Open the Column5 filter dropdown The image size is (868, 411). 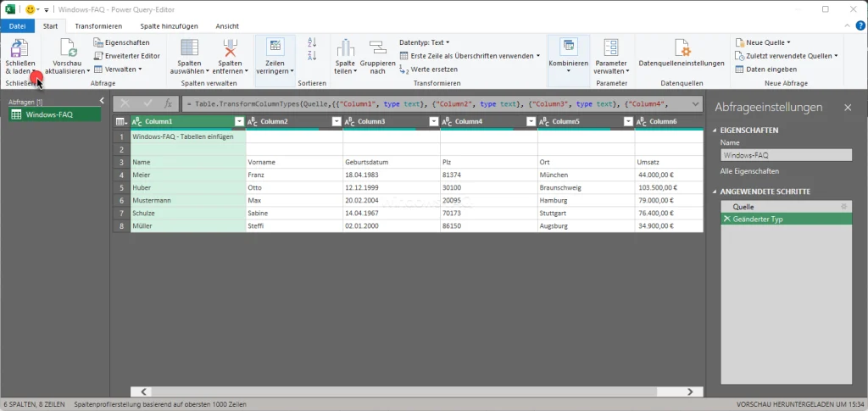point(628,122)
